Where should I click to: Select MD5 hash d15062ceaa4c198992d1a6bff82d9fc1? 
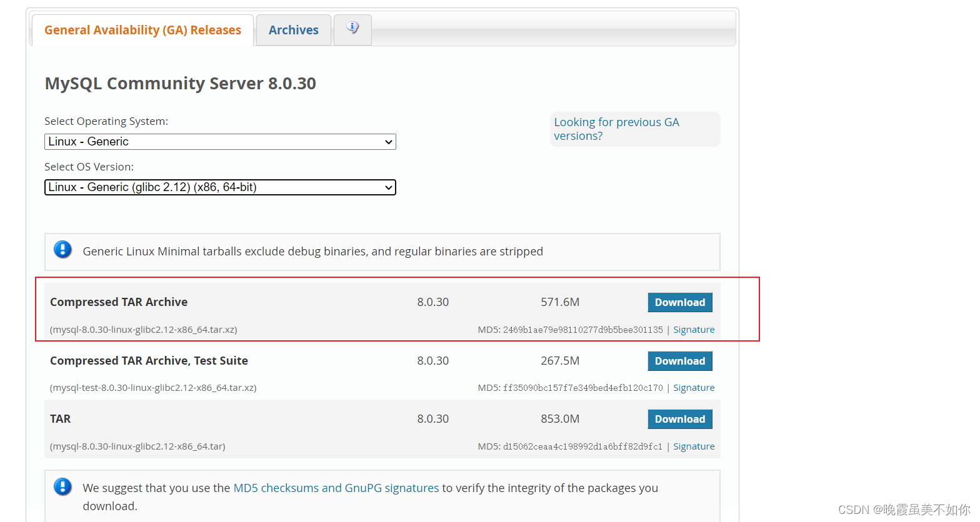click(x=582, y=446)
